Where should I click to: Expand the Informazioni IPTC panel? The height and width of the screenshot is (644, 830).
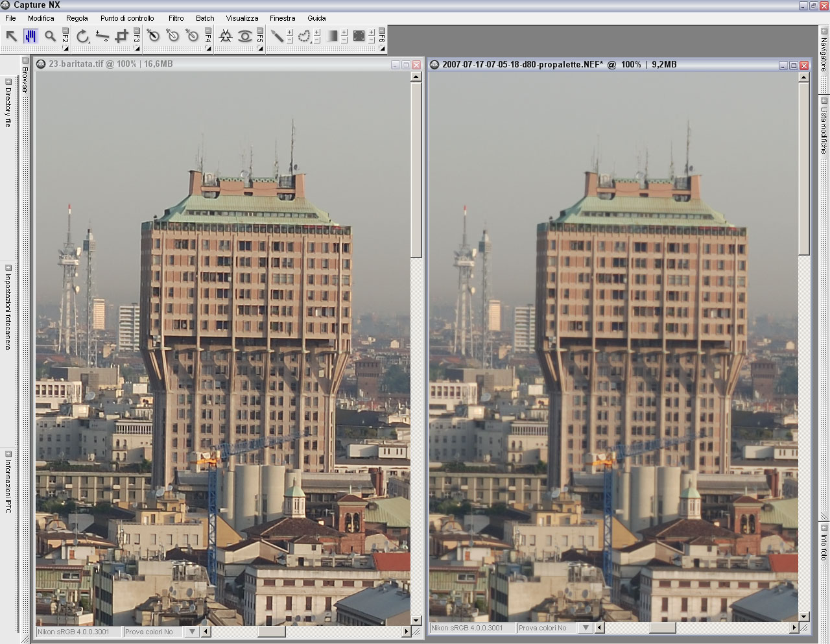[8, 454]
